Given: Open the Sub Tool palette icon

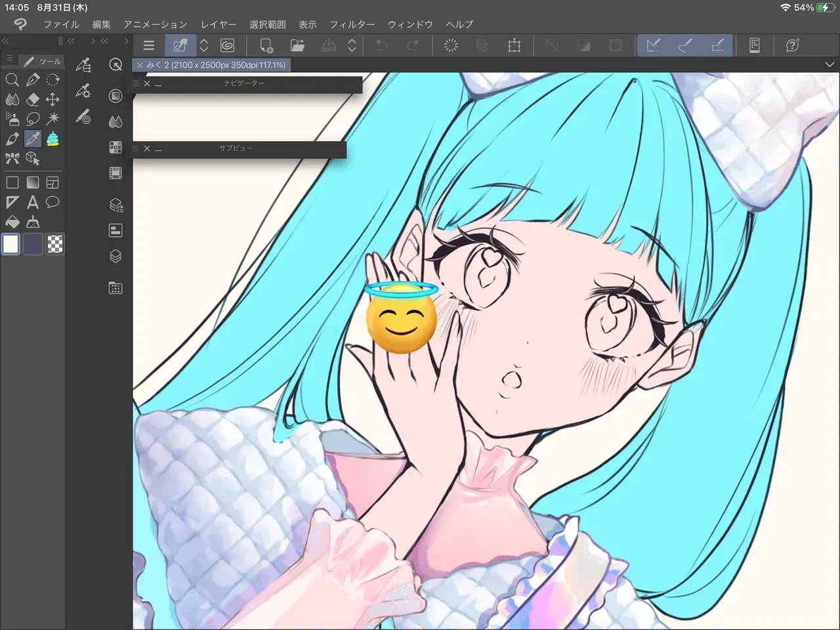Looking at the screenshot, I should (83, 64).
